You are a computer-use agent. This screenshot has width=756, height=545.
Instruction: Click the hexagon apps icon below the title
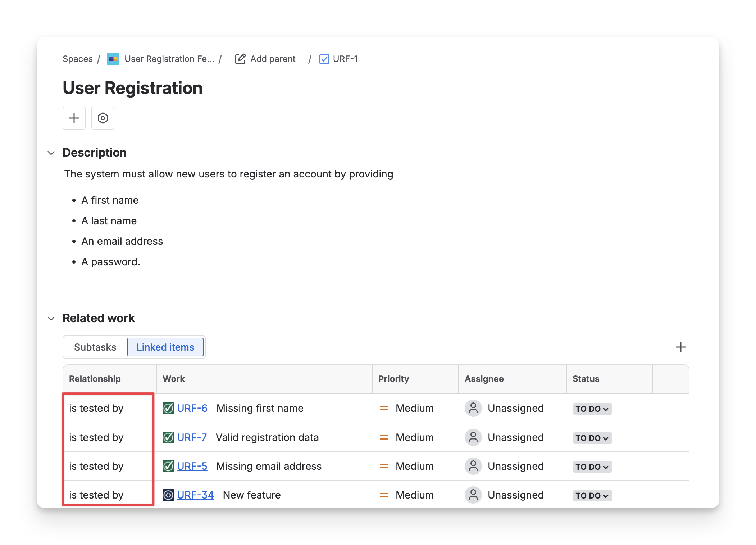pyautogui.click(x=103, y=118)
